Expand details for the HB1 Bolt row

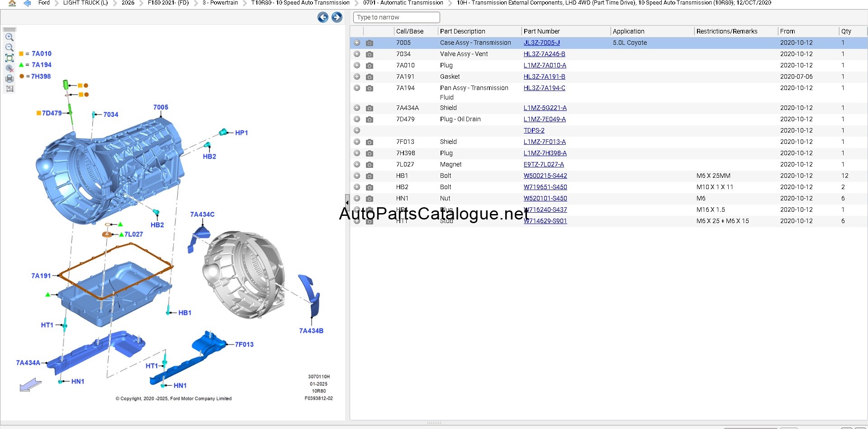tap(357, 176)
